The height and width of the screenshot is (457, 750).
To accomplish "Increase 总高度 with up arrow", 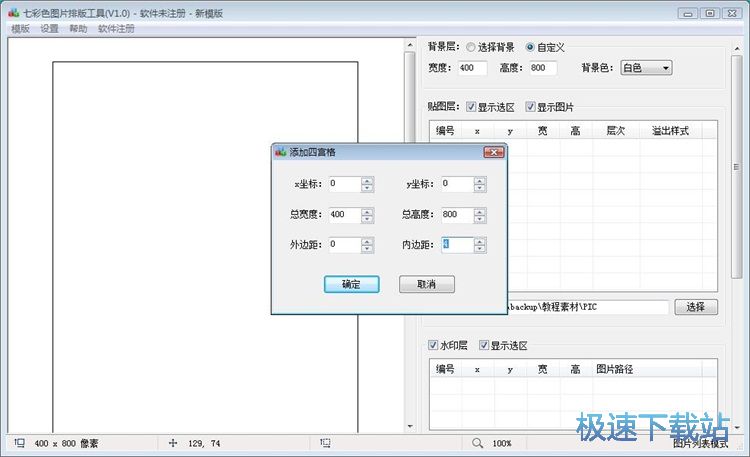I will tap(480, 211).
